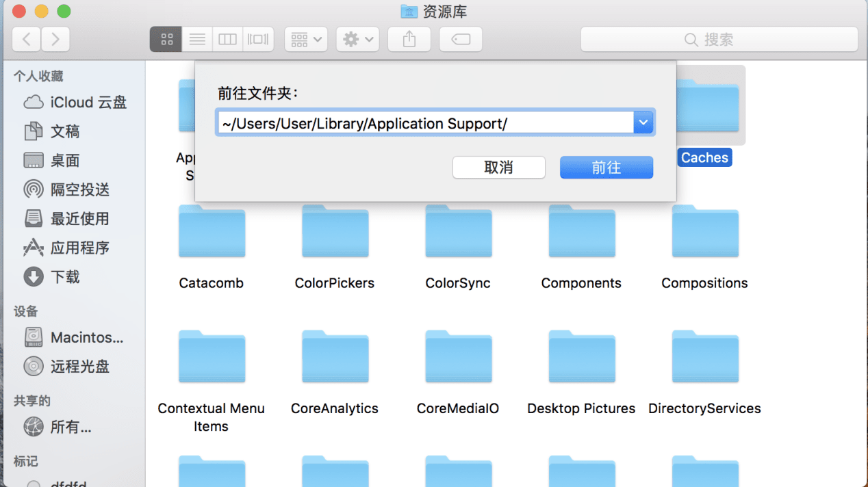Screen dimensions: 868x487
Task: Open 桌面 in the sidebar
Action: pyautogui.click(x=52, y=161)
